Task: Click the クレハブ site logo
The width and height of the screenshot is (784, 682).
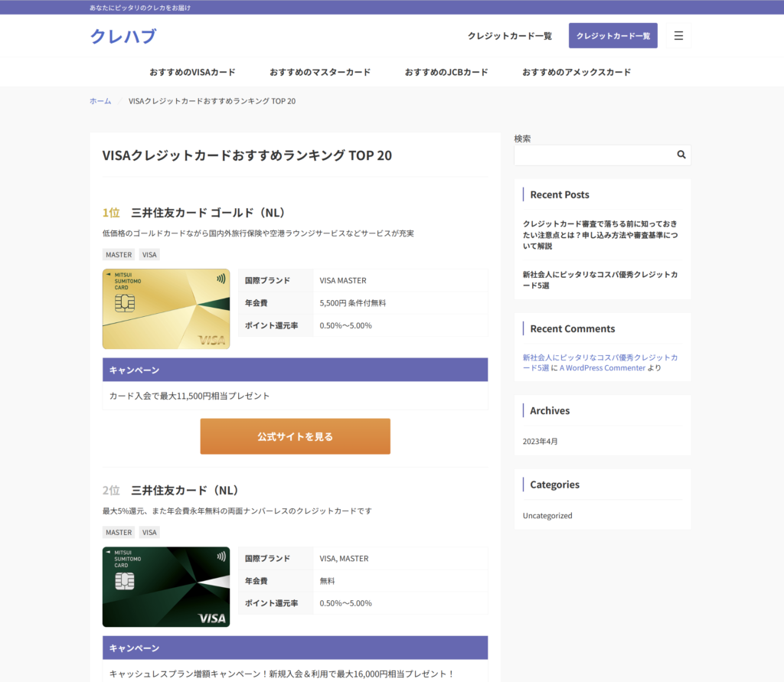Action: tap(123, 36)
